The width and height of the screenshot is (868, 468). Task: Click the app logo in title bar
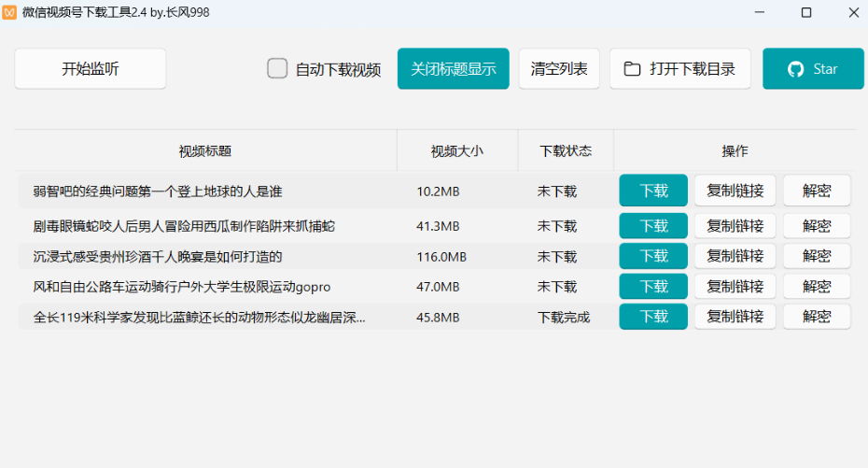click(x=10, y=12)
